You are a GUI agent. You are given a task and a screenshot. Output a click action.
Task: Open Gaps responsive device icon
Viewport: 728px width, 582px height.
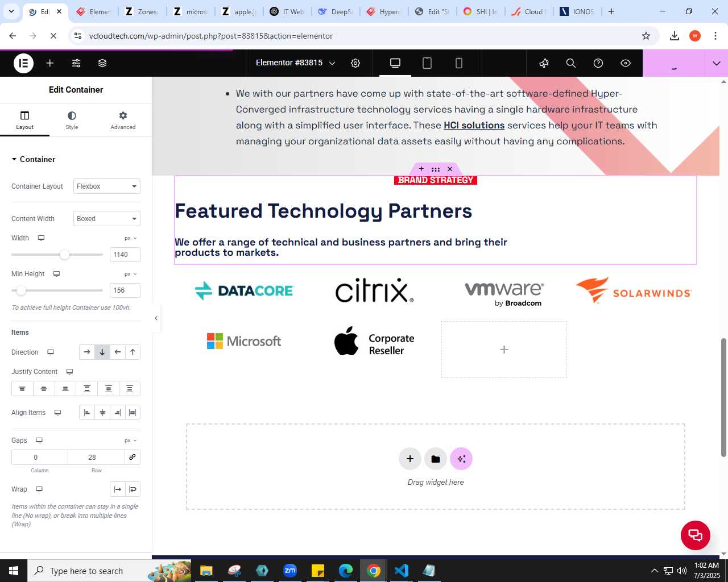[x=39, y=440]
